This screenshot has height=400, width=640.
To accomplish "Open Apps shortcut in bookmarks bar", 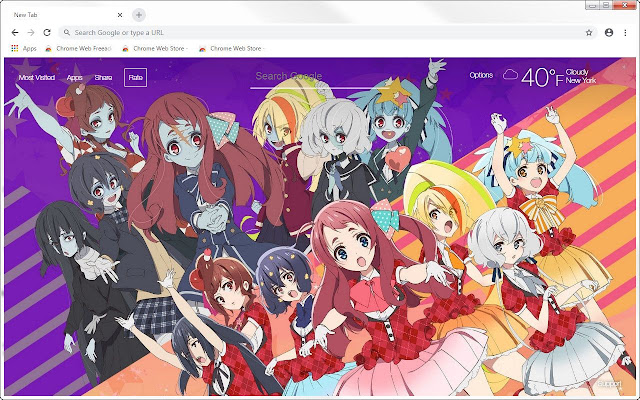I will click(24, 48).
